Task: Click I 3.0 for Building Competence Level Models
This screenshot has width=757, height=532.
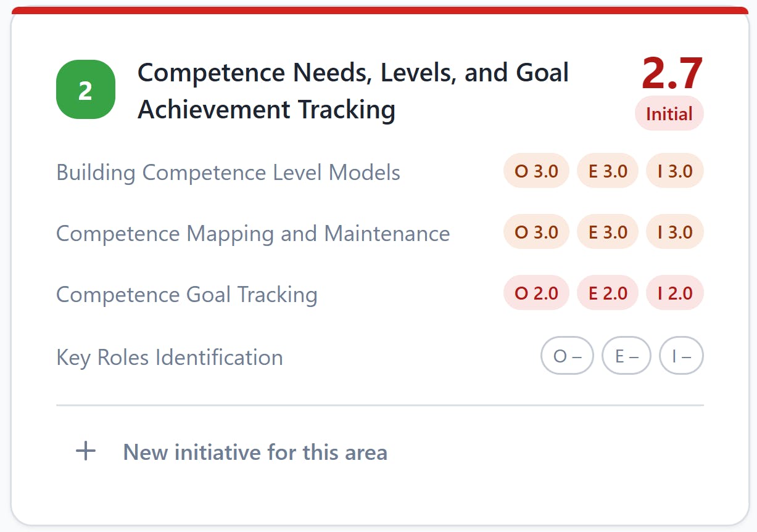Action: tap(675, 171)
